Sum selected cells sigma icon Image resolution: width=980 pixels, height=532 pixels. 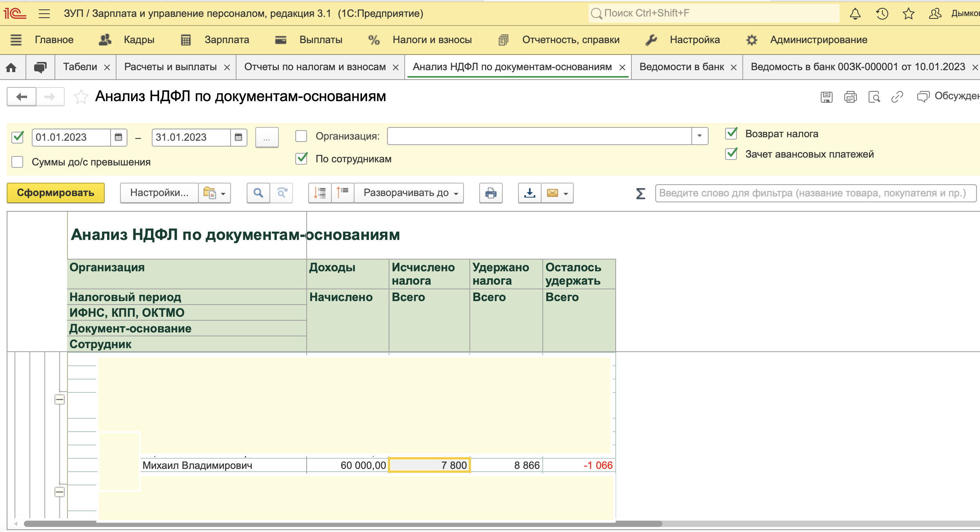pos(640,193)
